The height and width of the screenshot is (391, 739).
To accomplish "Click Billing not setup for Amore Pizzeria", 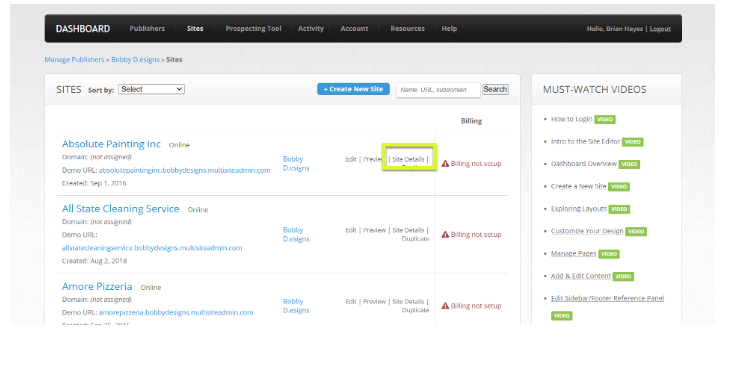I will [476, 306].
